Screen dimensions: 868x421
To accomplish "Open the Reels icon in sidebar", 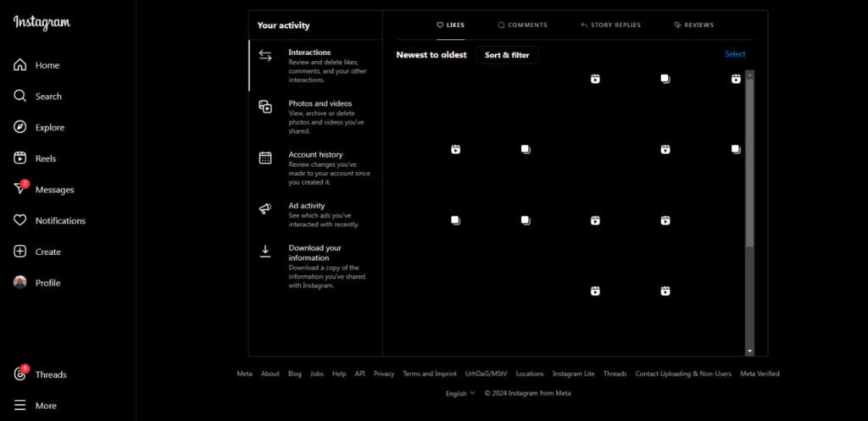I will (20, 158).
